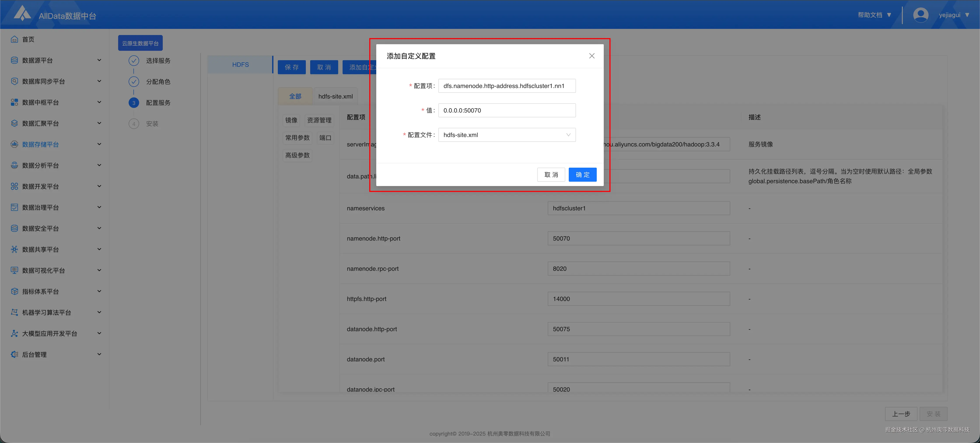980x443 pixels.
Task: Click the 数据源平台 database icon
Action: pos(14,60)
